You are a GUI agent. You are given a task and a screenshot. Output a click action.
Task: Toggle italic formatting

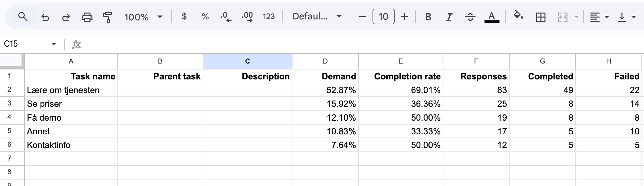coord(449,17)
